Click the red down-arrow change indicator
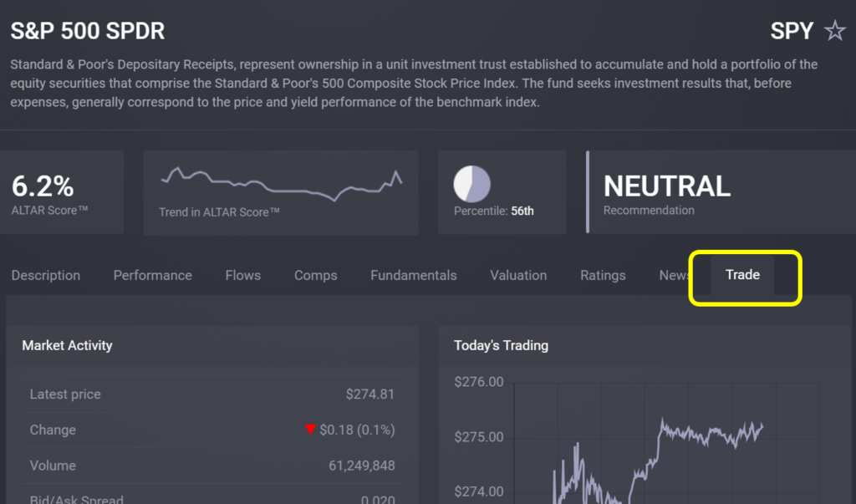The image size is (856, 504). 310,429
